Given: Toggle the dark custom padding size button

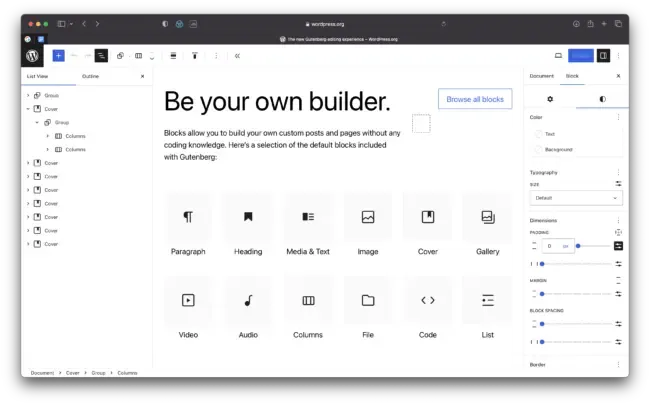Looking at the screenshot, I should point(618,246).
